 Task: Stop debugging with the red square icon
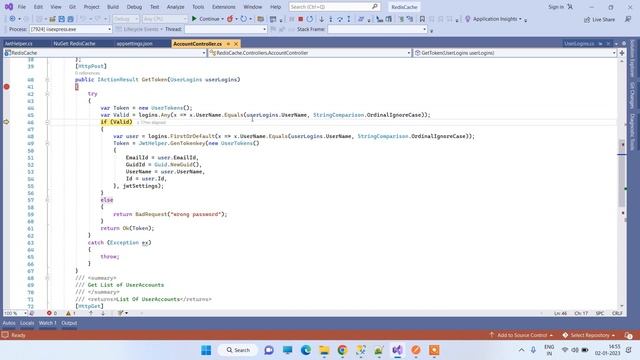pos(301,19)
